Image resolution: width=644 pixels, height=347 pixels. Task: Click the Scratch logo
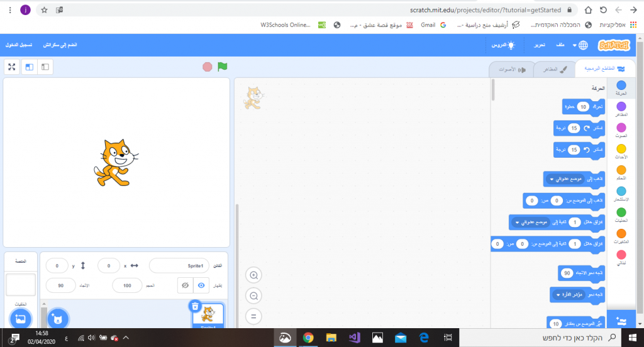[x=614, y=45]
